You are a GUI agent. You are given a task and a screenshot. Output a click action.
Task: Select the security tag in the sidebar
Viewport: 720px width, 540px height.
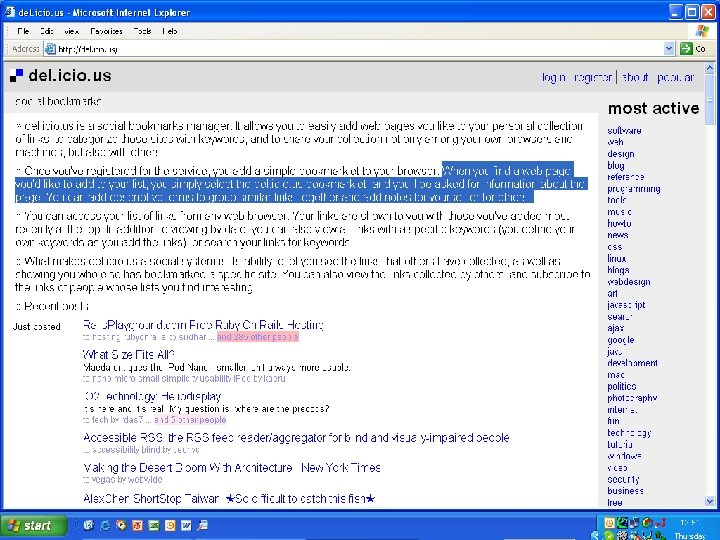pyautogui.click(x=623, y=479)
